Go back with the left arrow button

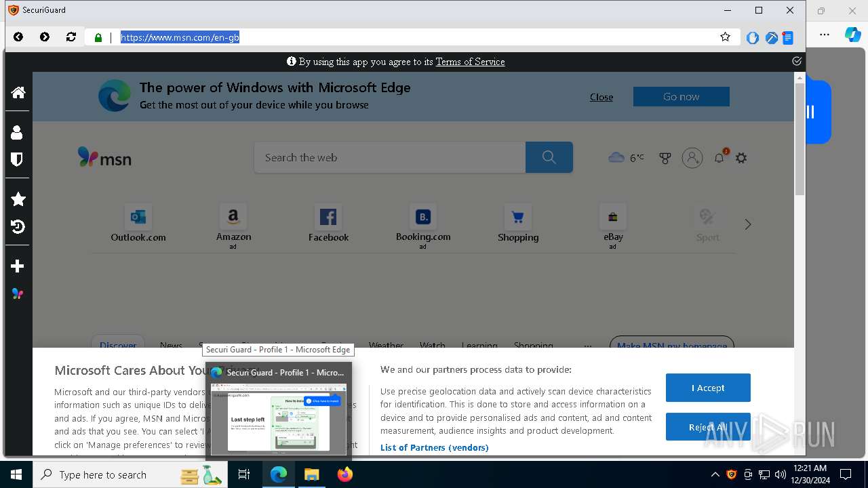coord(18,37)
